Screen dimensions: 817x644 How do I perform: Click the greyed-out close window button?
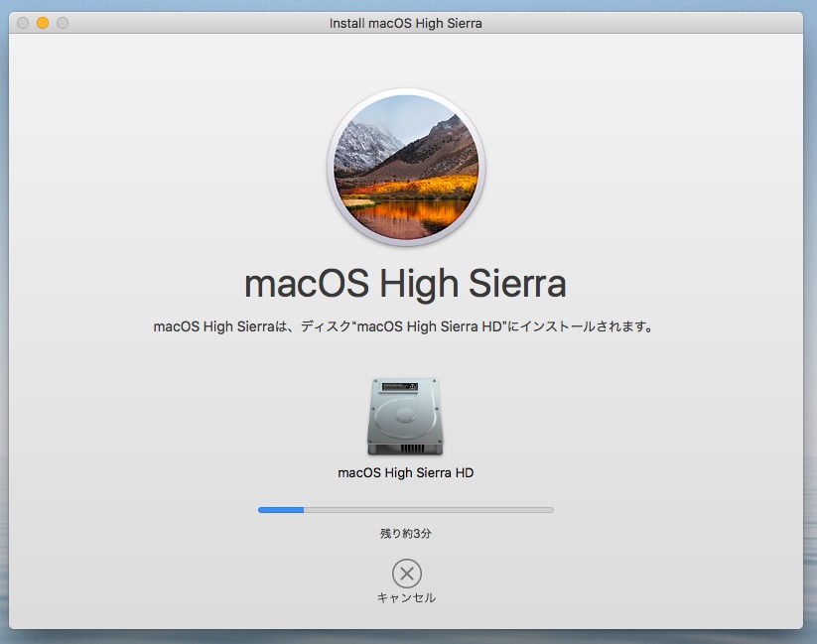23,23
